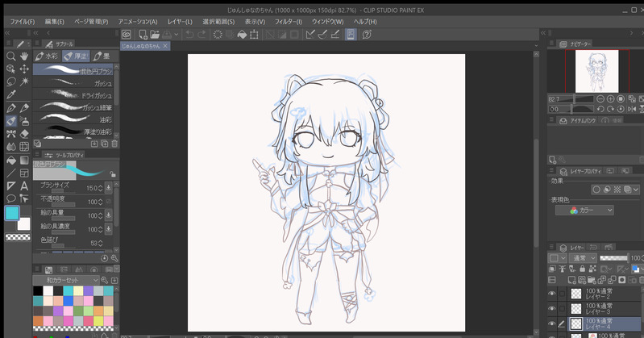Screen dimensions: 644x338
Task: Open the ウィンドウ(W) menu
Action: [x=328, y=22]
